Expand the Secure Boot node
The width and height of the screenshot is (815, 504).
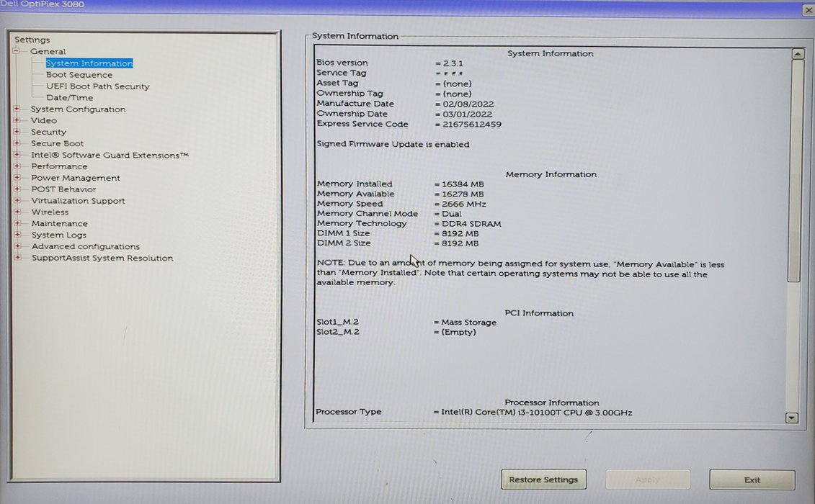click(x=17, y=143)
